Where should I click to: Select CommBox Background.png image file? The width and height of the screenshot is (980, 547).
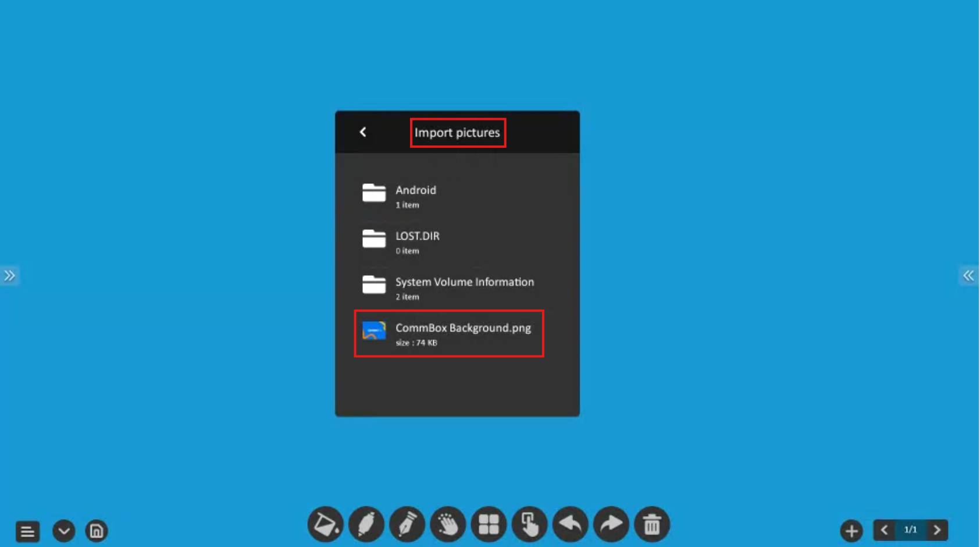point(449,333)
